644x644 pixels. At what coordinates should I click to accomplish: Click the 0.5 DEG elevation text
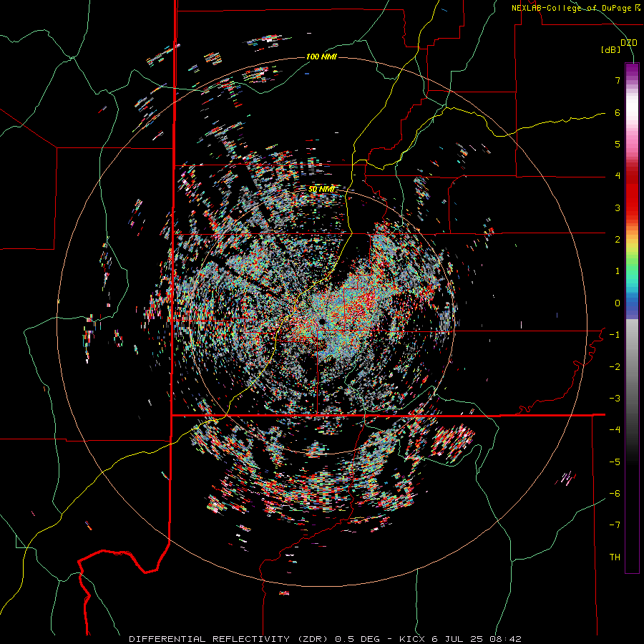(x=358, y=639)
